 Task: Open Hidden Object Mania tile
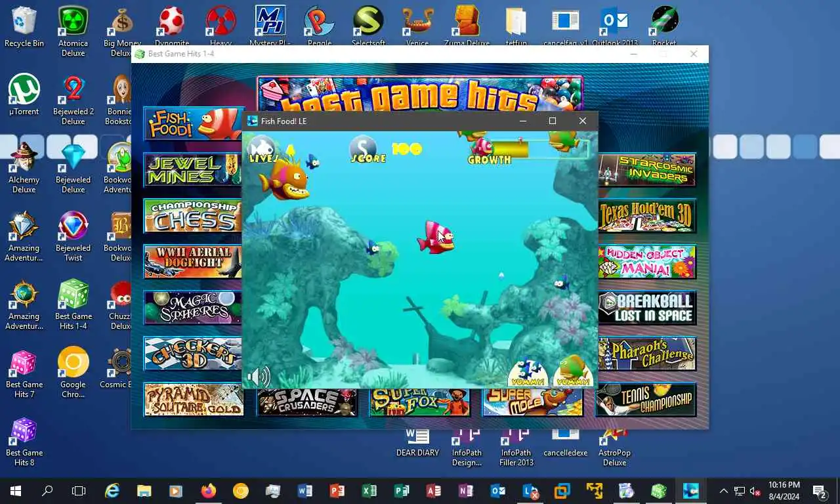coord(647,261)
